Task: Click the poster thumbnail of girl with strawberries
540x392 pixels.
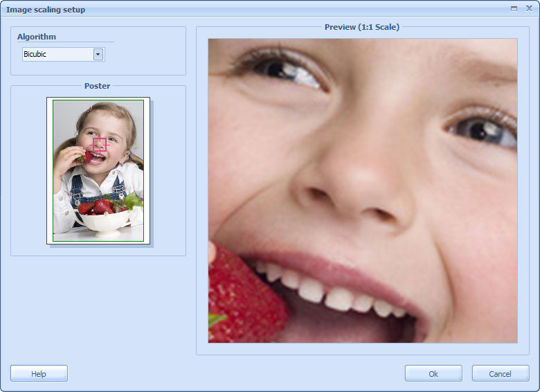Action: coord(98,170)
